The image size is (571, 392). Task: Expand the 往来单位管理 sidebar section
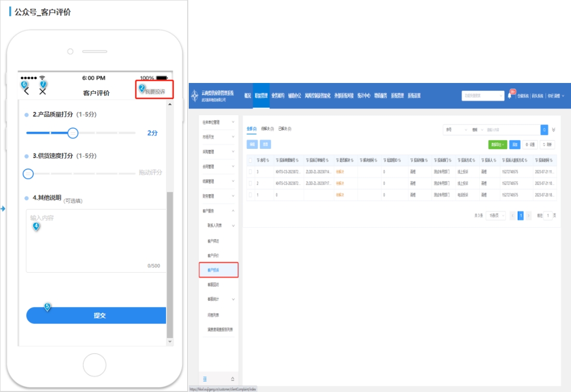point(218,122)
